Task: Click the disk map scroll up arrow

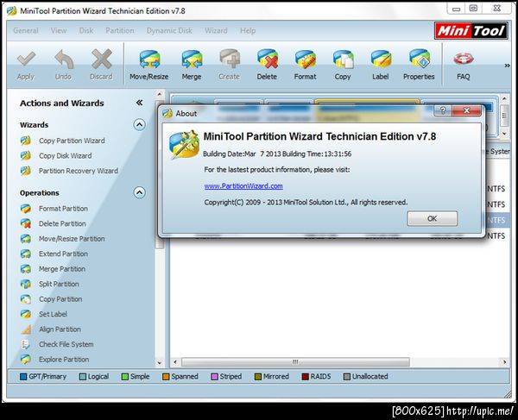Action: click(504, 98)
